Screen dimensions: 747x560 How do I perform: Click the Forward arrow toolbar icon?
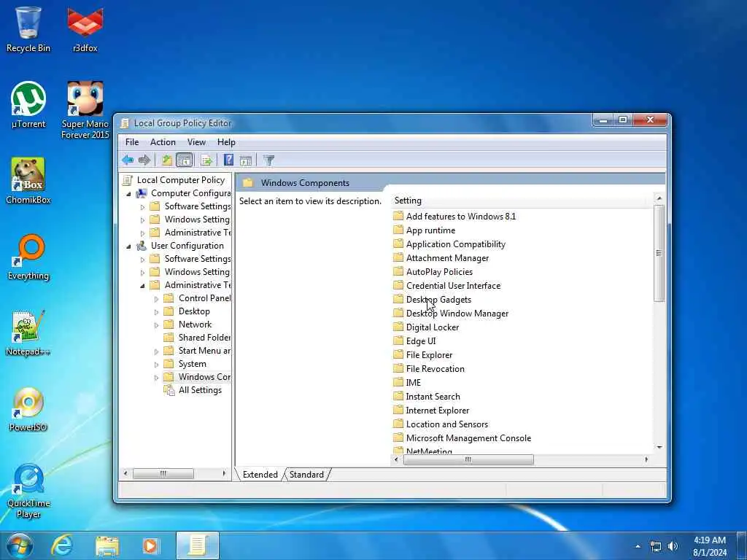click(x=144, y=160)
